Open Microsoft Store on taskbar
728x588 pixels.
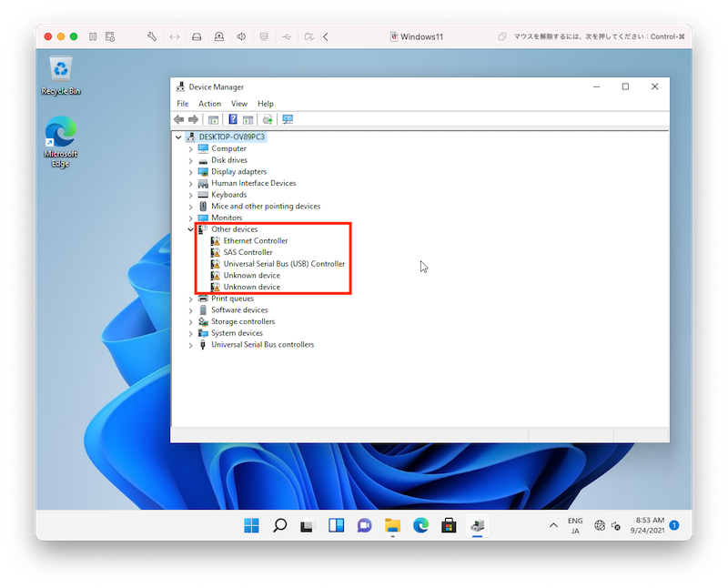[449, 525]
